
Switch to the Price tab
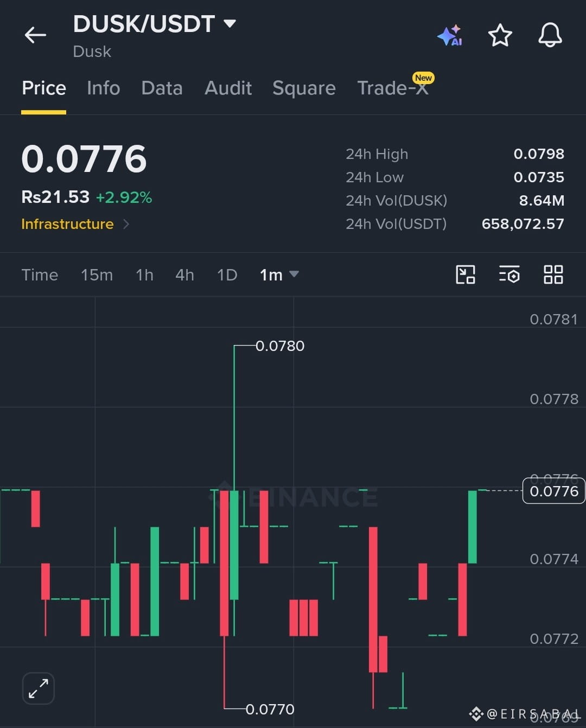[x=44, y=88]
